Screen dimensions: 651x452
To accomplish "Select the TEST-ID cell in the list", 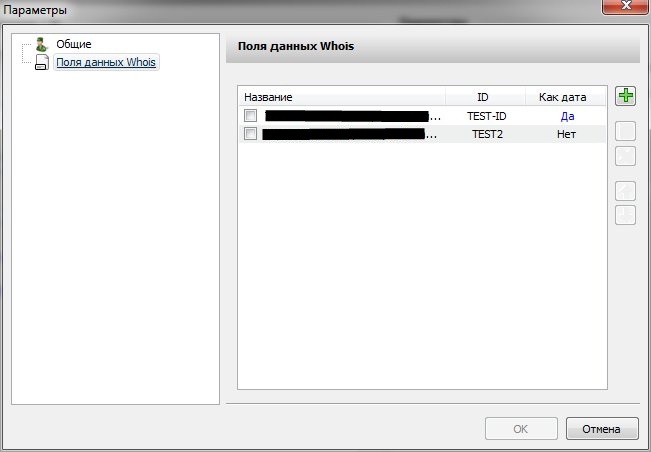I will (x=487, y=116).
